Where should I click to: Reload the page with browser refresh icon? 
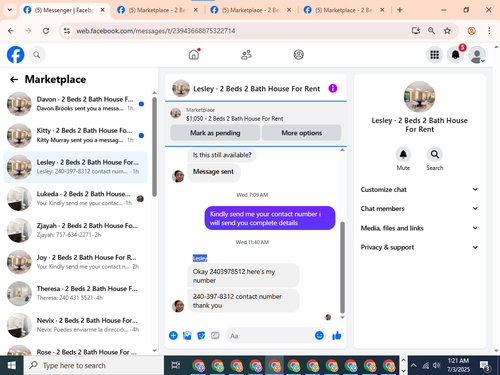tap(46, 31)
